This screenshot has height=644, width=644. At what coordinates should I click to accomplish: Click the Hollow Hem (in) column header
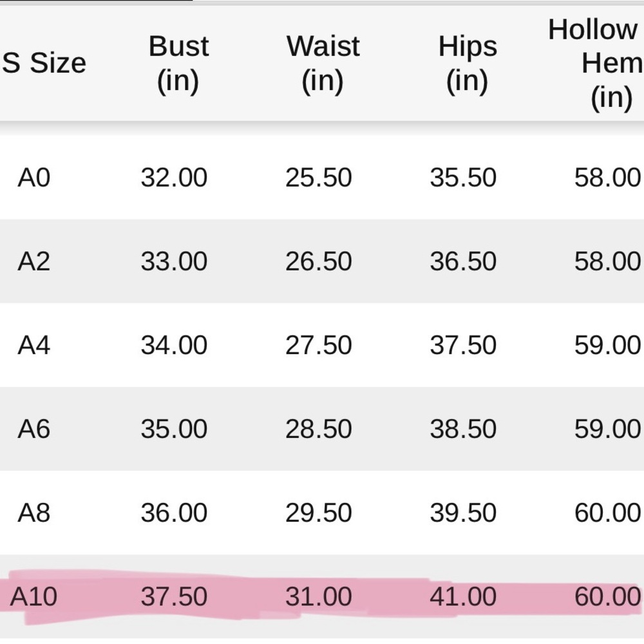596,64
